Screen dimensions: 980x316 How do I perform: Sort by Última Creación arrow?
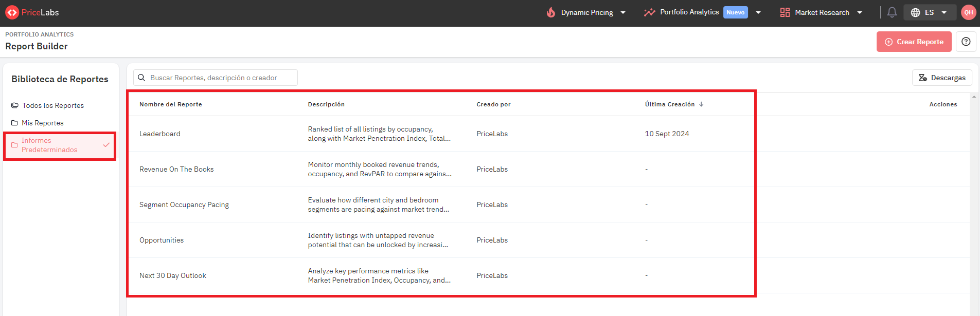tap(701, 104)
